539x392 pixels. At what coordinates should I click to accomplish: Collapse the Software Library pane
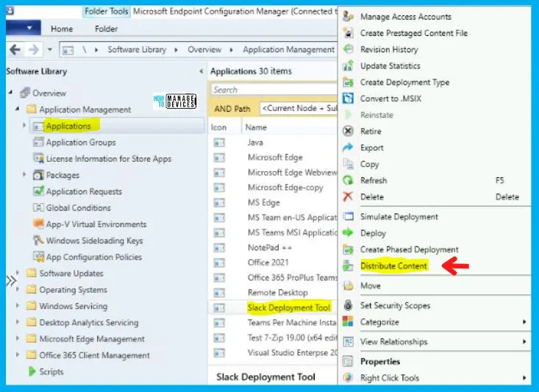[201, 71]
